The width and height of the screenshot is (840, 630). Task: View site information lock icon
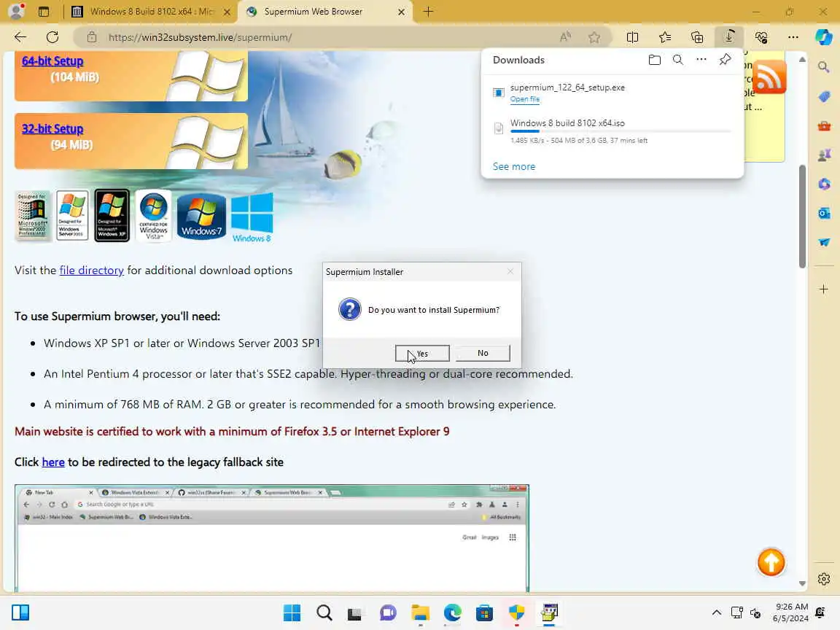point(92,37)
